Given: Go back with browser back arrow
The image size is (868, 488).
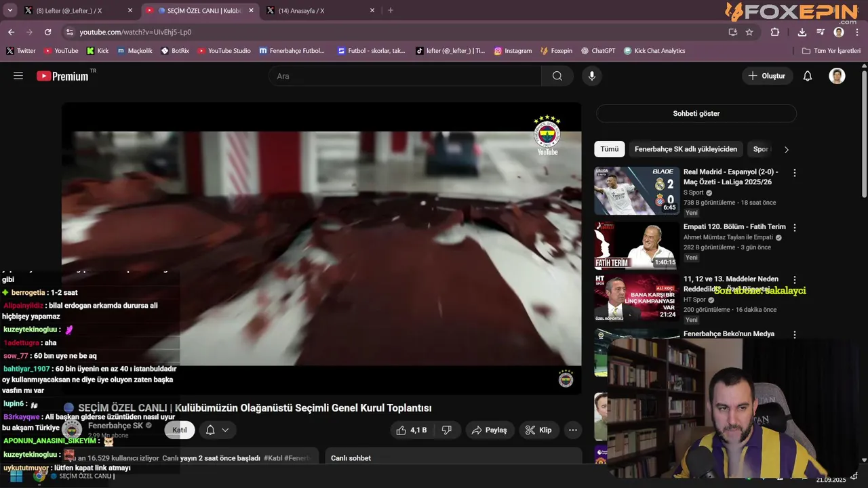Looking at the screenshot, I should point(12,32).
